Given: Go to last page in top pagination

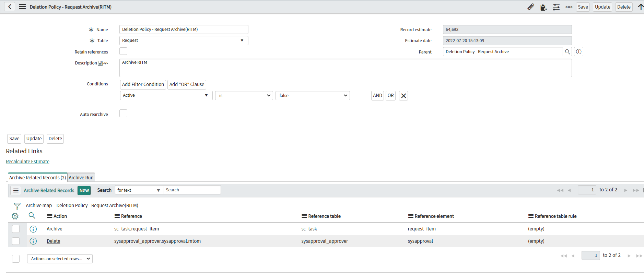Looking at the screenshot, I should pos(636,190).
